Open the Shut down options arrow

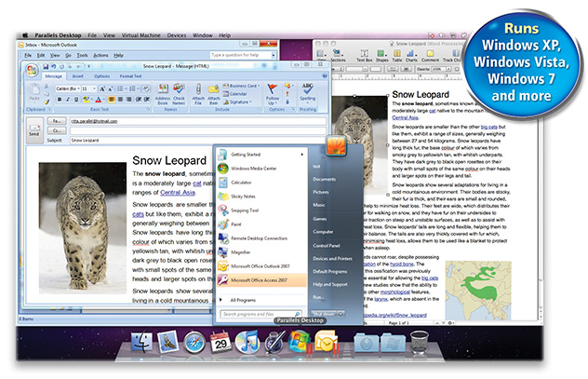point(341,314)
